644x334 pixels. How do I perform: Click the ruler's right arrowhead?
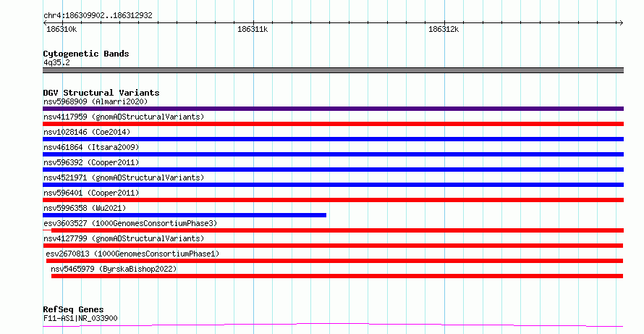(621, 23)
